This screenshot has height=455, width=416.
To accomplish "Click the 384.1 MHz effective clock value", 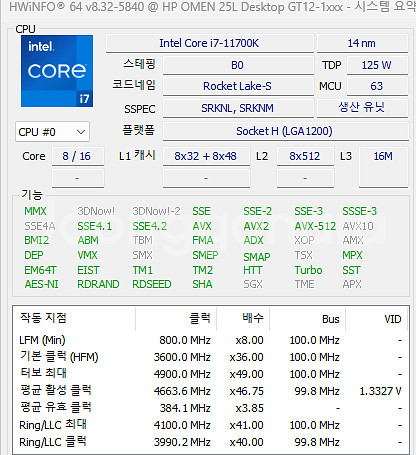I will (185, 408).
